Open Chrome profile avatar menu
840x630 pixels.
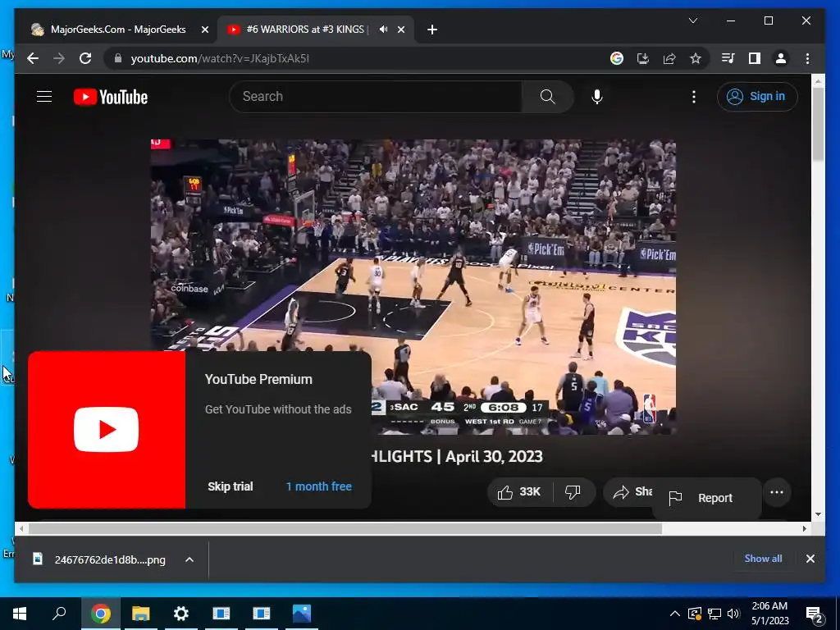coord(781,58)
